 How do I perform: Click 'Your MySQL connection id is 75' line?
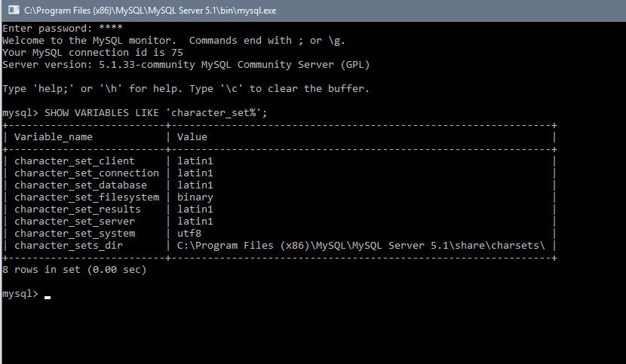93,52
